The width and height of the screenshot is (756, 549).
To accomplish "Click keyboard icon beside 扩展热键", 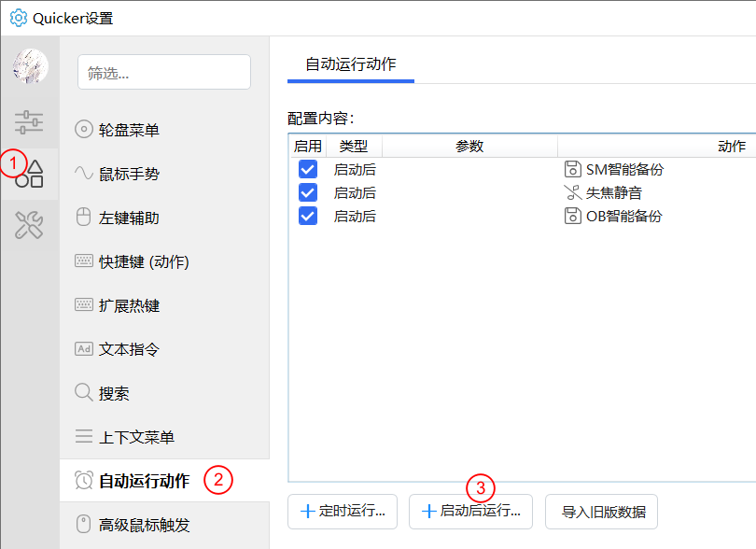I will coord(84,305).
